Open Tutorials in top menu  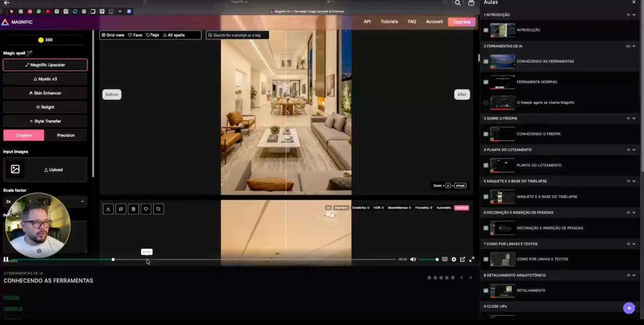(x=389, y=22)
